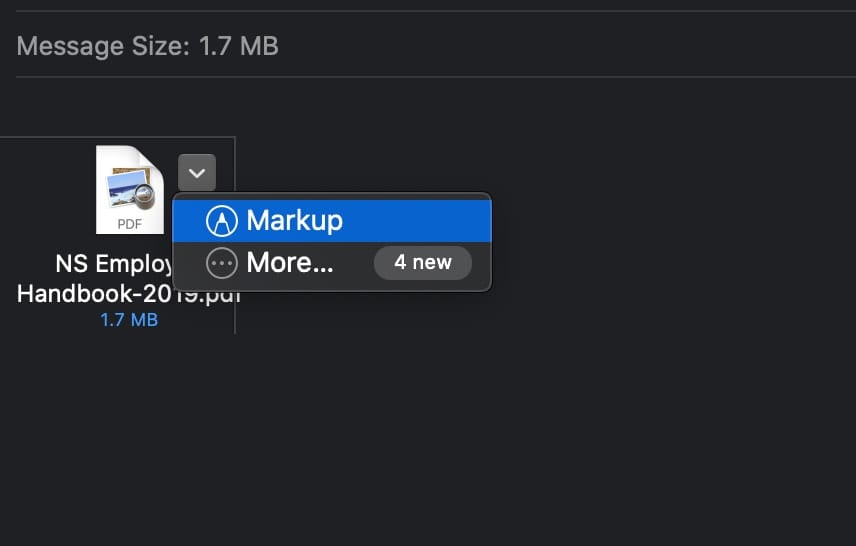Click the "4 new" badge
This screenshot has height=546, width=856.
422,263
